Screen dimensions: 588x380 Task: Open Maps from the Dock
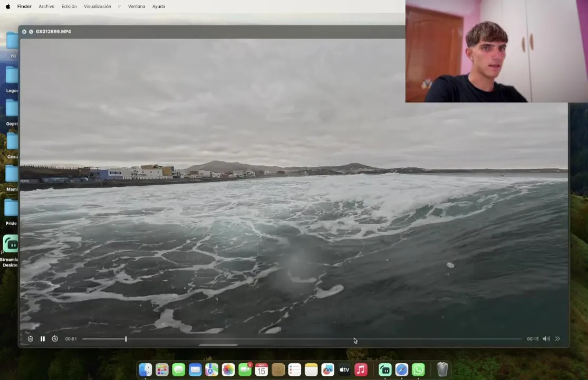click(x=211, y=370)
